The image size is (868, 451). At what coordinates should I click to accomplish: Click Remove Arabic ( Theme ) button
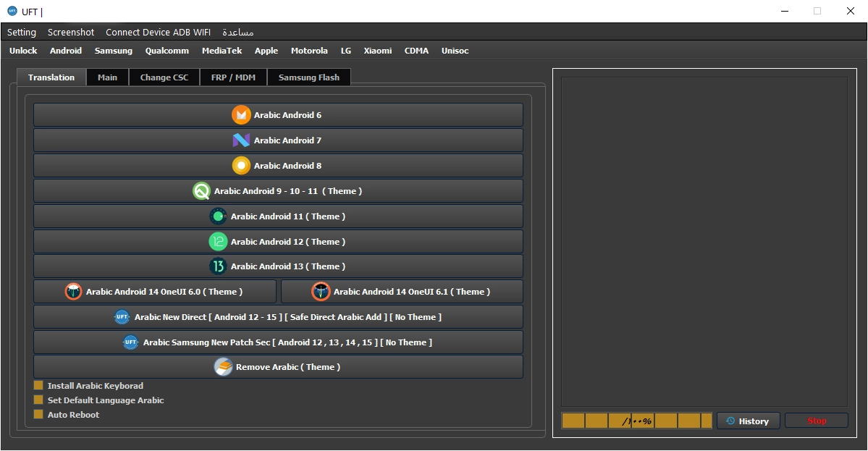coord(279,367)
